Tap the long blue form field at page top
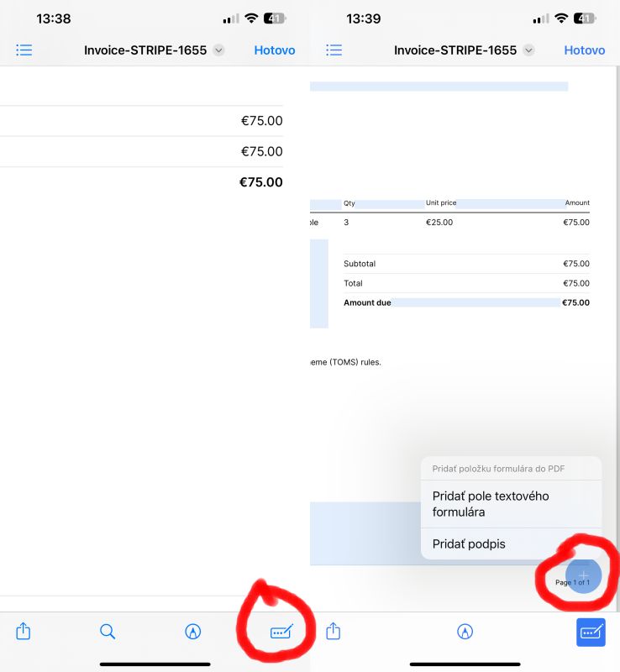This screenshot has height=672, width=620. point(439,87)
